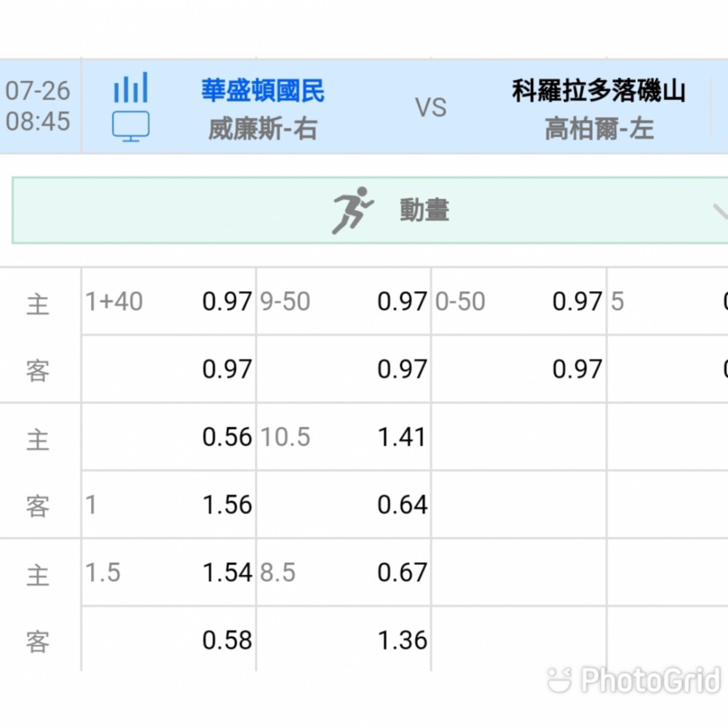Image resolution: width=728 pixels, height=728 pixels.
Task: Select away odds 0.58
Action: click(x=227, y=640)
